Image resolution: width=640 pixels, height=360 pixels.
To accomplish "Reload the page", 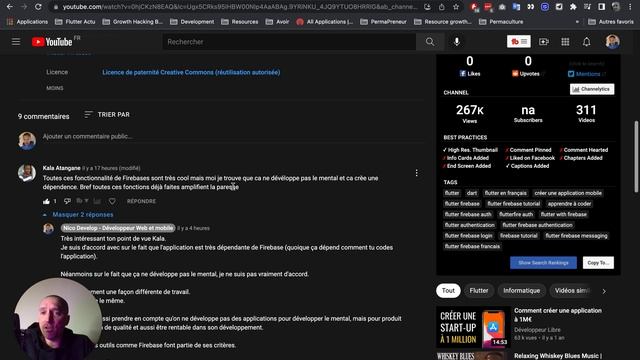I will point(38,7).
